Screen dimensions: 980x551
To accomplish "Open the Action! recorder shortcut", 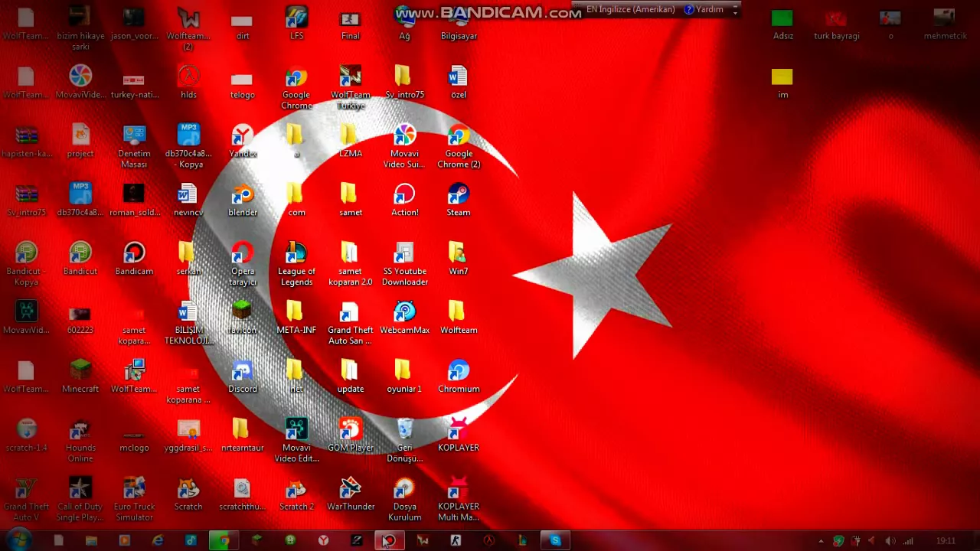I will [404, 200].
